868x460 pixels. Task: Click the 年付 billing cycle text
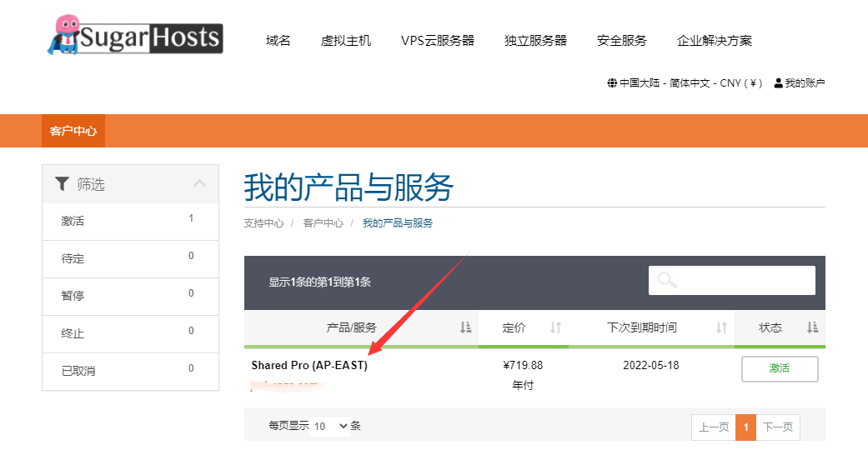pos(523,385)
